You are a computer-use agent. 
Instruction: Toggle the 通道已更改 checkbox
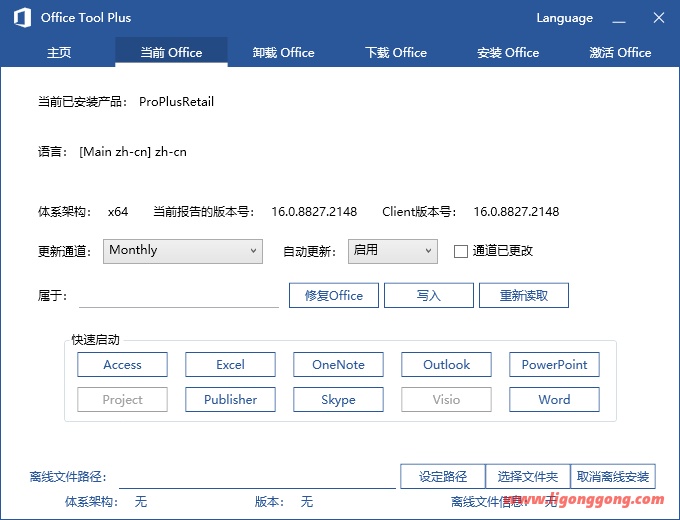pos(461,251)
